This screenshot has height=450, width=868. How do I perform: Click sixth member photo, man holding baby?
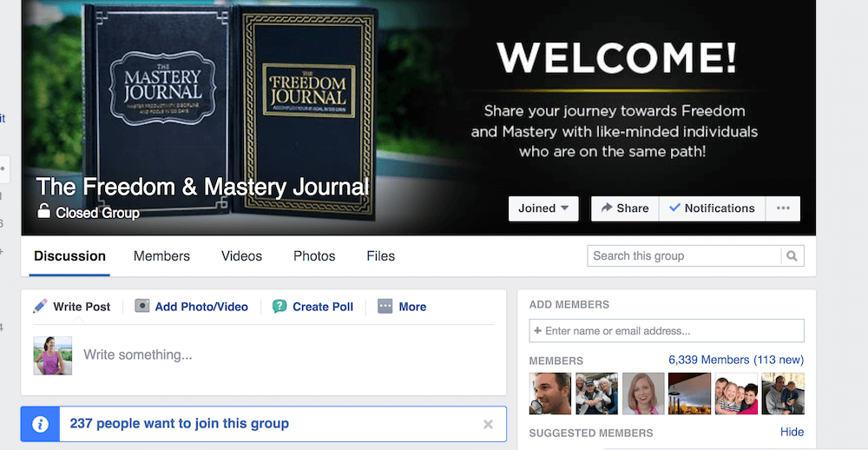783,394
